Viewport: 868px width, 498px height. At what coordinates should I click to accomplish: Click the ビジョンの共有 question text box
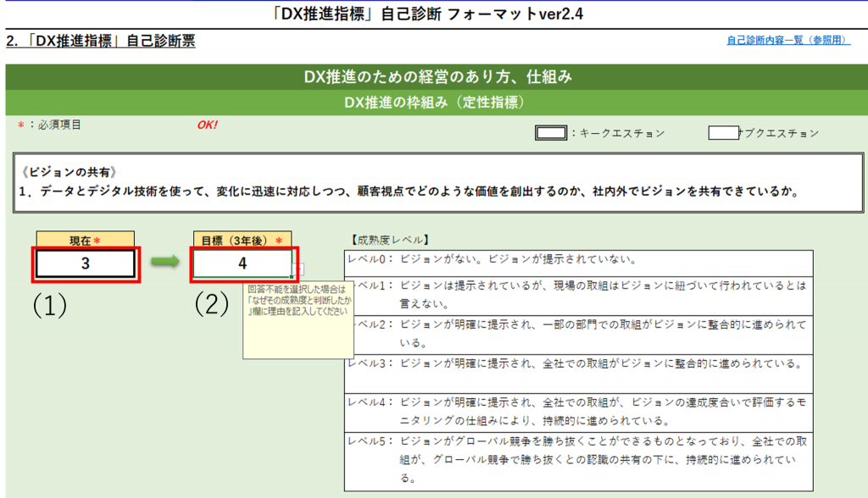(434, 182)
